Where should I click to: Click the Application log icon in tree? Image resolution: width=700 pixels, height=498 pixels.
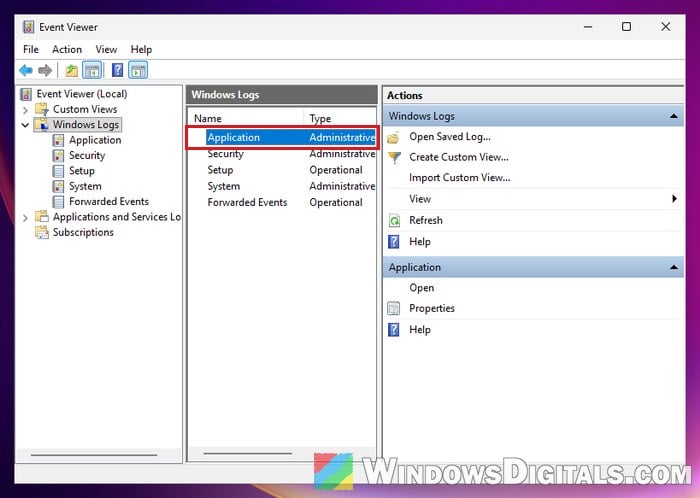(x=58, y=140)
